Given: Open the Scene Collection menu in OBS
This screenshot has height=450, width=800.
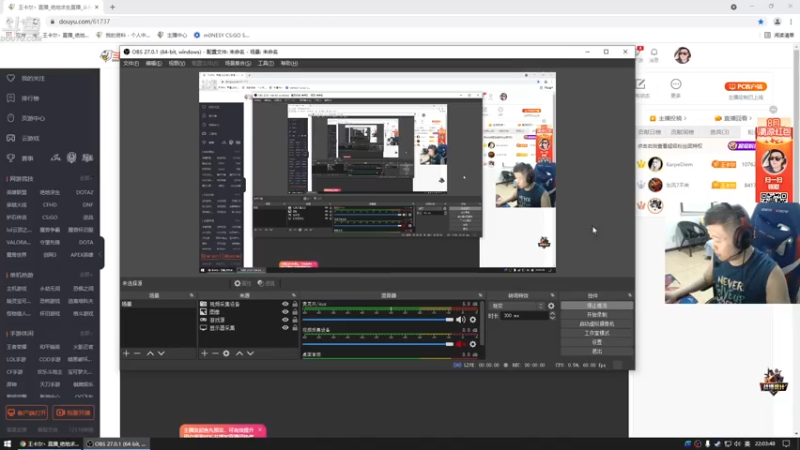Looking at the screenshot, I should [238, 63].
